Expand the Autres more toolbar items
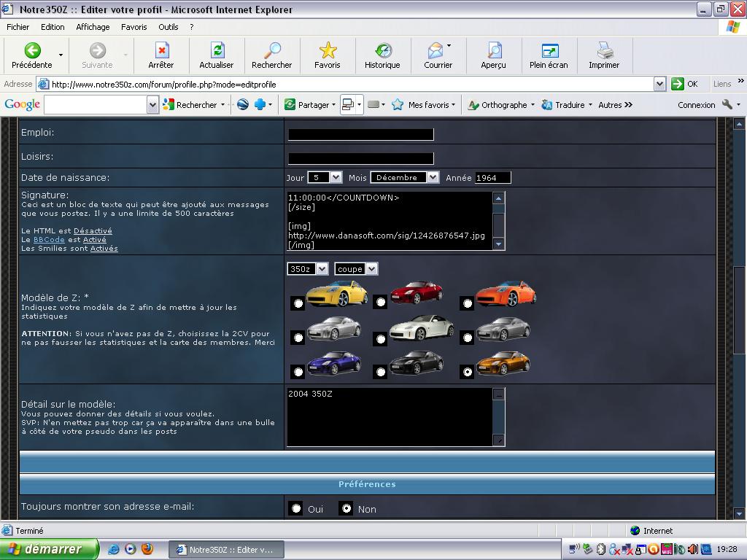 615,105
